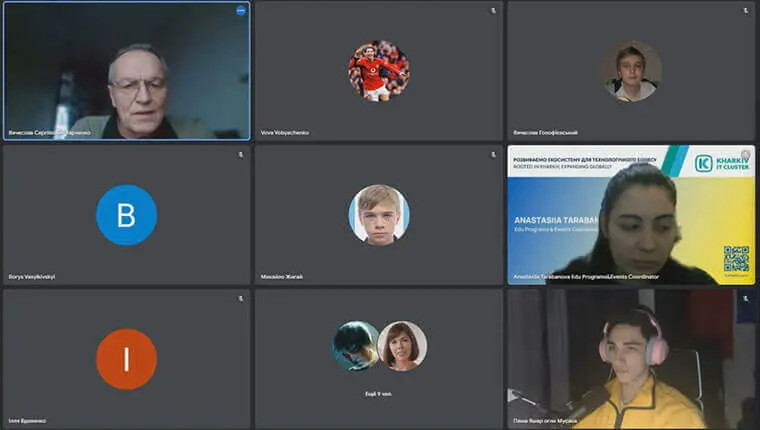
Task: Click muted mic icon on Vova Vobyachenko tile
Action: pos(493,11)
